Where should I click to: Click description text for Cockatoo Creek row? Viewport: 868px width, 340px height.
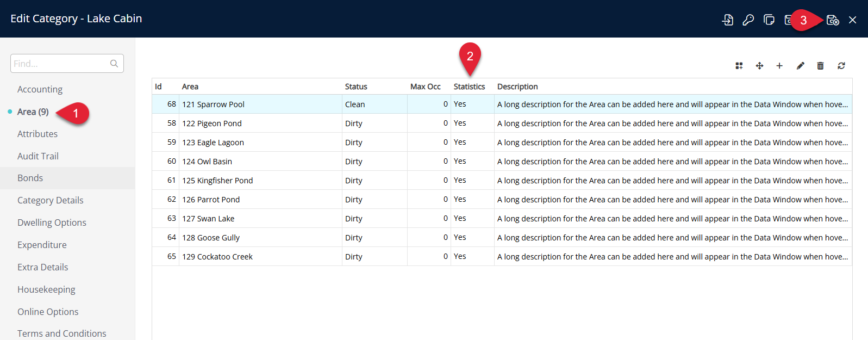(672, 257)
